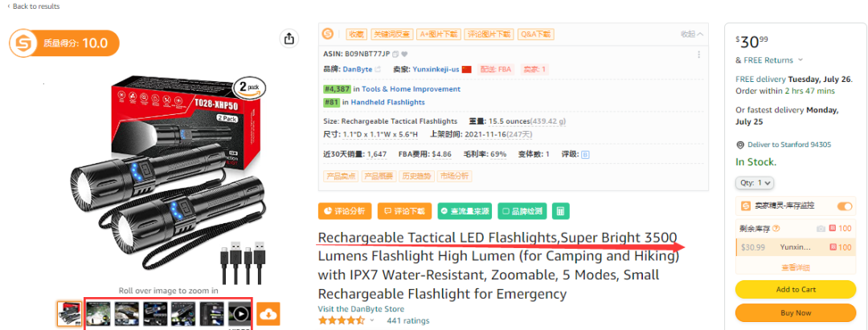This screenshot has height=330, width=868.
Task: Click the Add to Cart button
Action: (796, 289)
